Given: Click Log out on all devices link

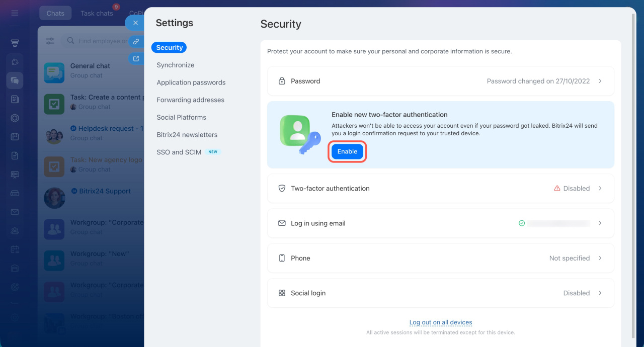Looking at the screenshot, I should [440, 322].
